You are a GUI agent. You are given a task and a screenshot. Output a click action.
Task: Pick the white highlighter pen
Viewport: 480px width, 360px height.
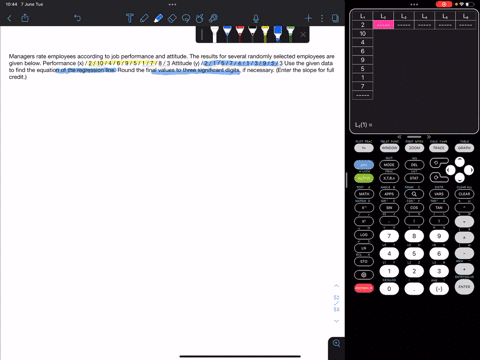[215, 34]
